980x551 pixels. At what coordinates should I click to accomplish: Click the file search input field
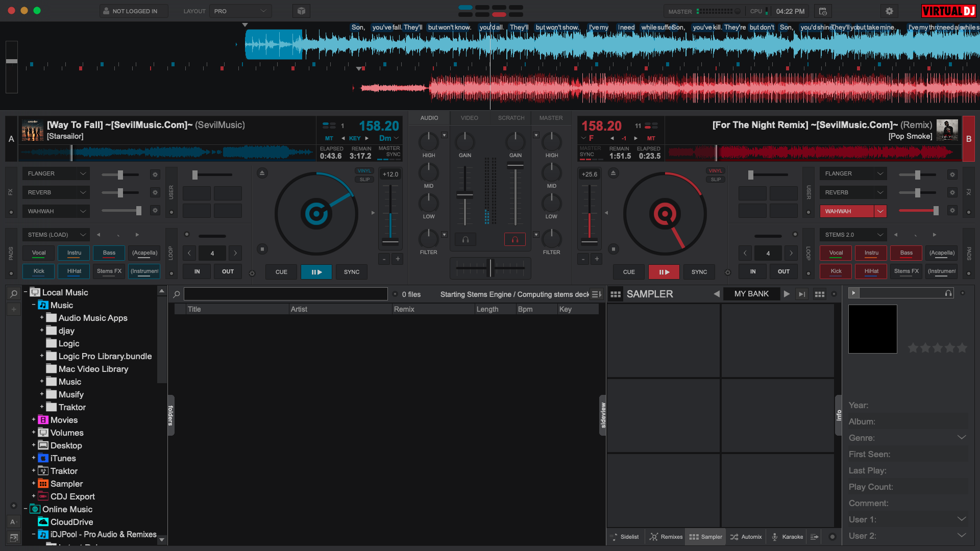click(x=286, y=294)
